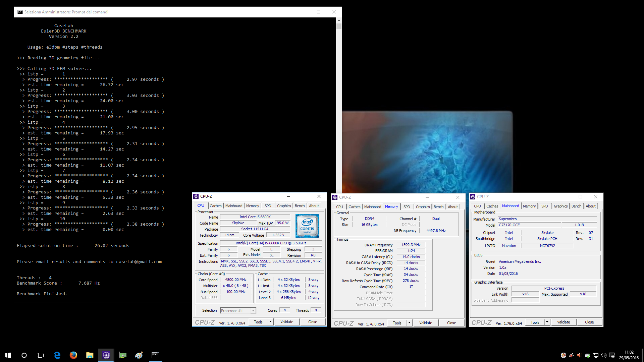This screenshot has height=362, width=644.
Task: Click Tools button in Mainboard window
Action: pos(535,322)
